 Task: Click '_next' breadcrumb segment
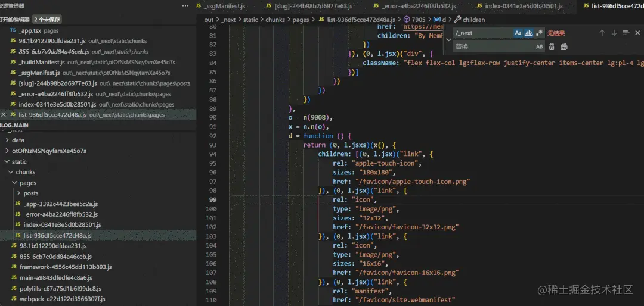pyautogui.click(x=229, y=20)
